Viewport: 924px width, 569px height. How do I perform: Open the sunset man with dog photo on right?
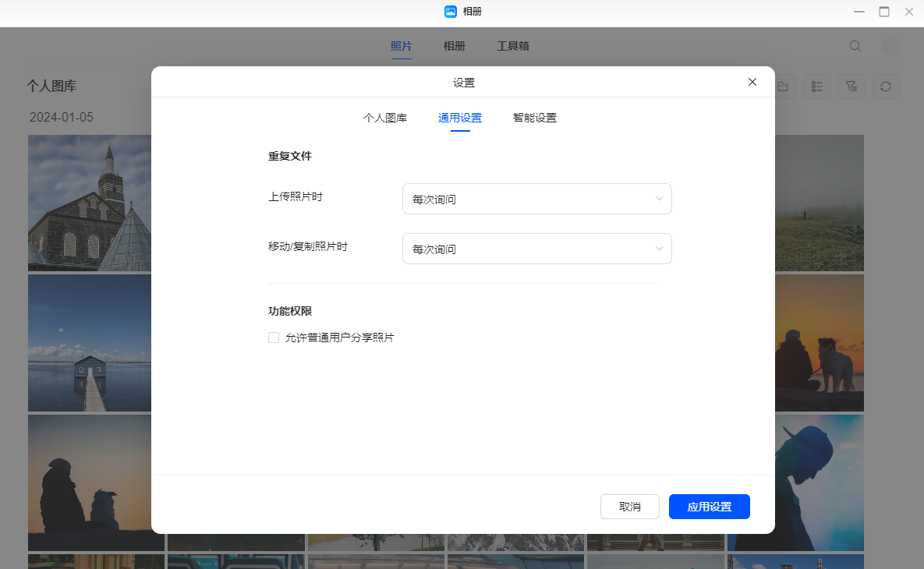point(819,343)
